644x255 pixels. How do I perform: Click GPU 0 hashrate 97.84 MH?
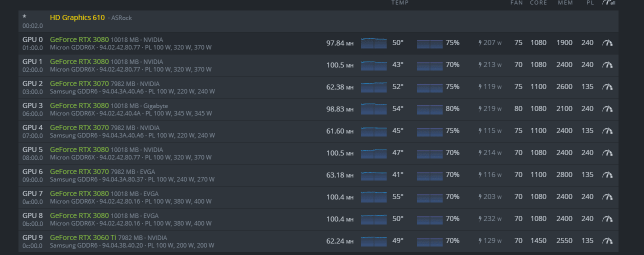pos(340,43)
